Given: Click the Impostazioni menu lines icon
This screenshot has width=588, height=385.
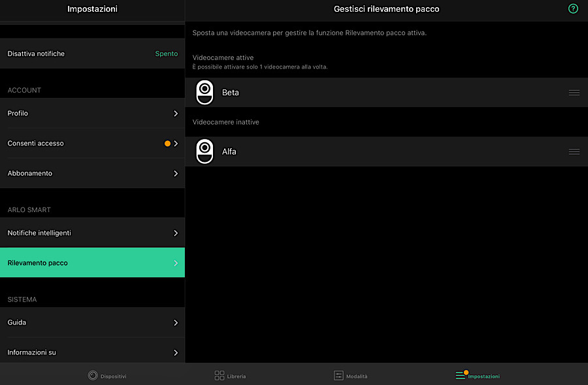Looking at the screenshot, I should 461,375.
